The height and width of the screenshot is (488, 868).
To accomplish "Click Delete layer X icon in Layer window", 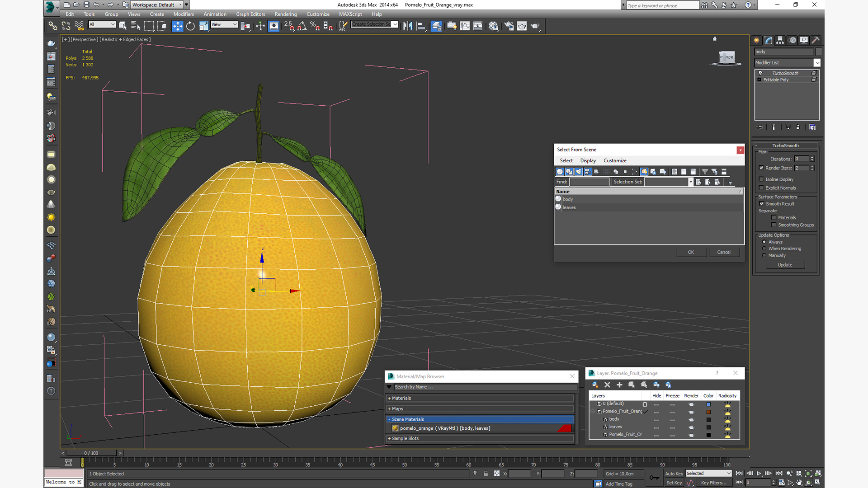I will (607, 385).
